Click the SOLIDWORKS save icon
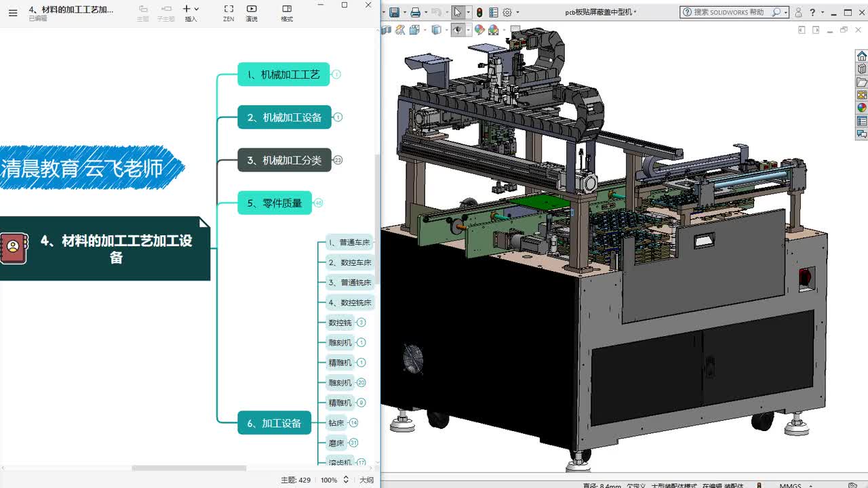The width and height of the screenshot is (868, 488). point(394,12)
